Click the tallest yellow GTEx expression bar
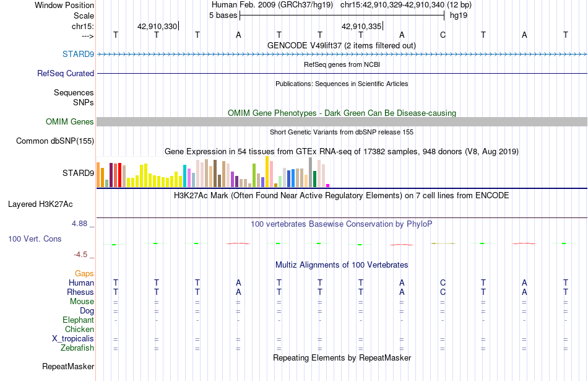 pos(267,172)
